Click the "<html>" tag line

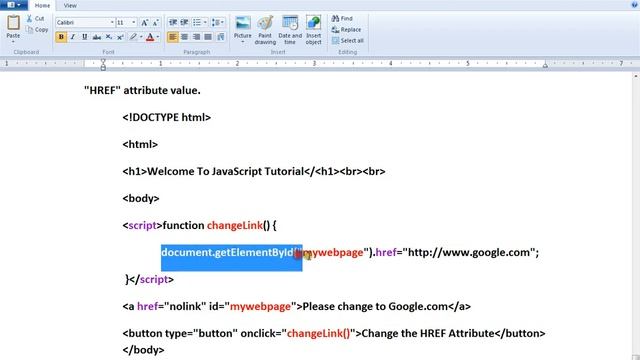(x=140, y=144)
